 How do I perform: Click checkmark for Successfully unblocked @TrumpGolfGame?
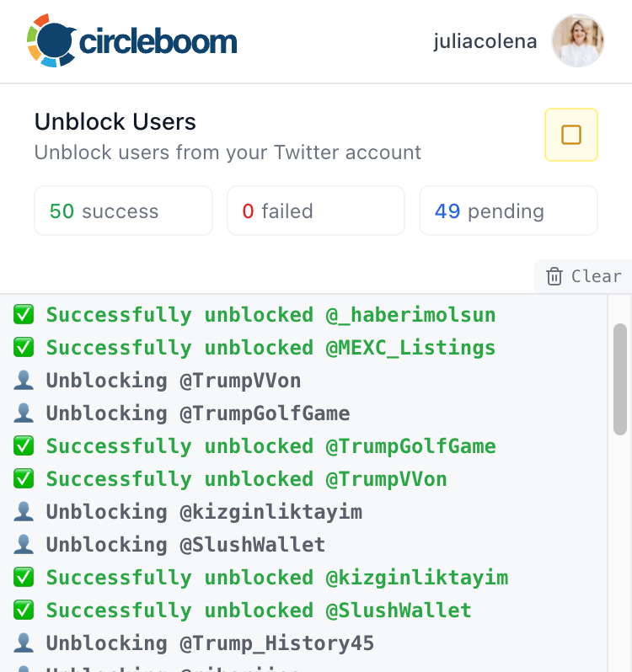[24, 446]
